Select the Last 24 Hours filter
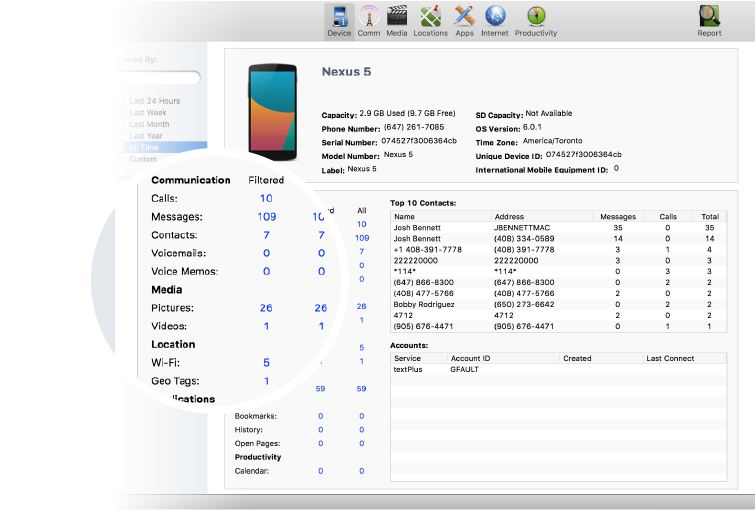 coord(154,101)
